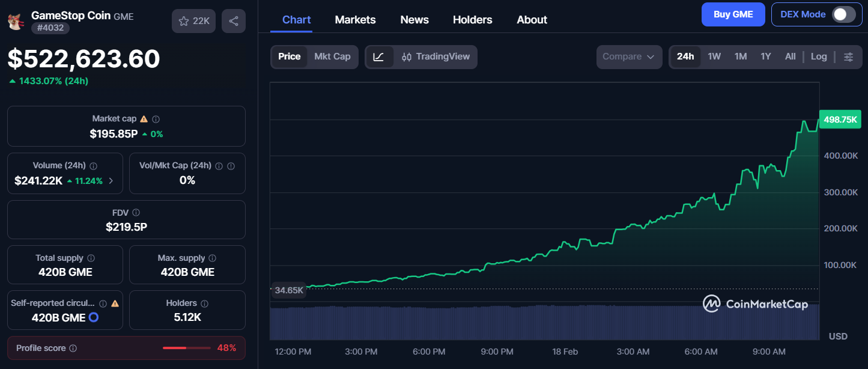Screen dimensions: 868x369
Task: Show Self-reported circulating supply info icon
Action: (x=103, y=303)
